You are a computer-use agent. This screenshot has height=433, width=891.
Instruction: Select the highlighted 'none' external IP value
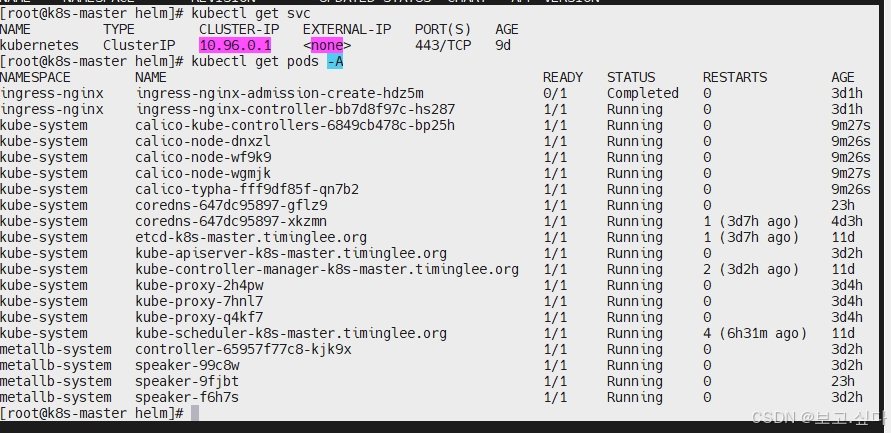point(327,45)
